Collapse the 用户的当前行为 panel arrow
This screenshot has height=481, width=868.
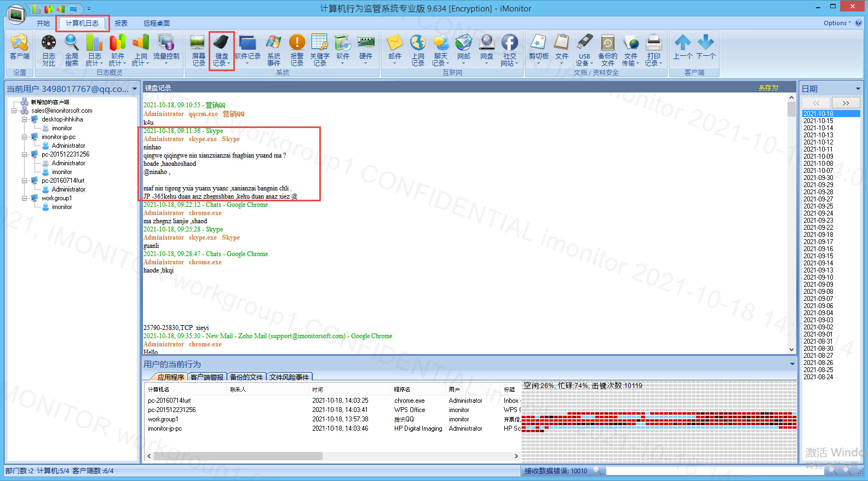point(792,364)
